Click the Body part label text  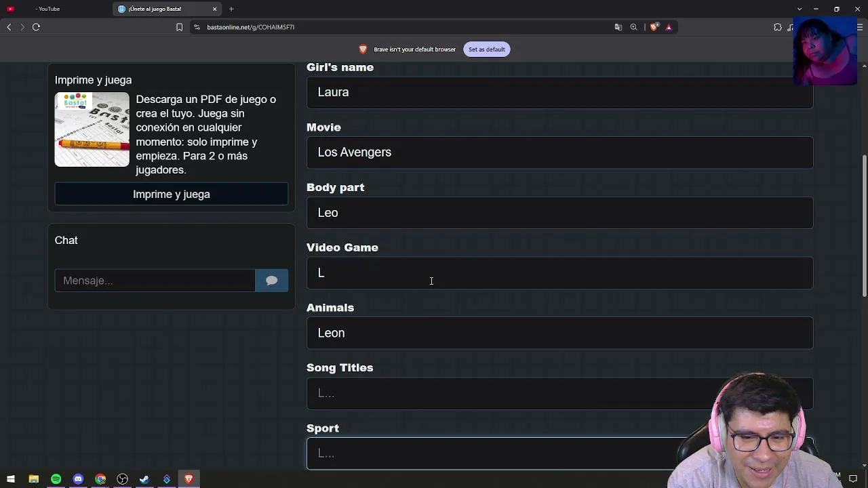coord(336,188)
